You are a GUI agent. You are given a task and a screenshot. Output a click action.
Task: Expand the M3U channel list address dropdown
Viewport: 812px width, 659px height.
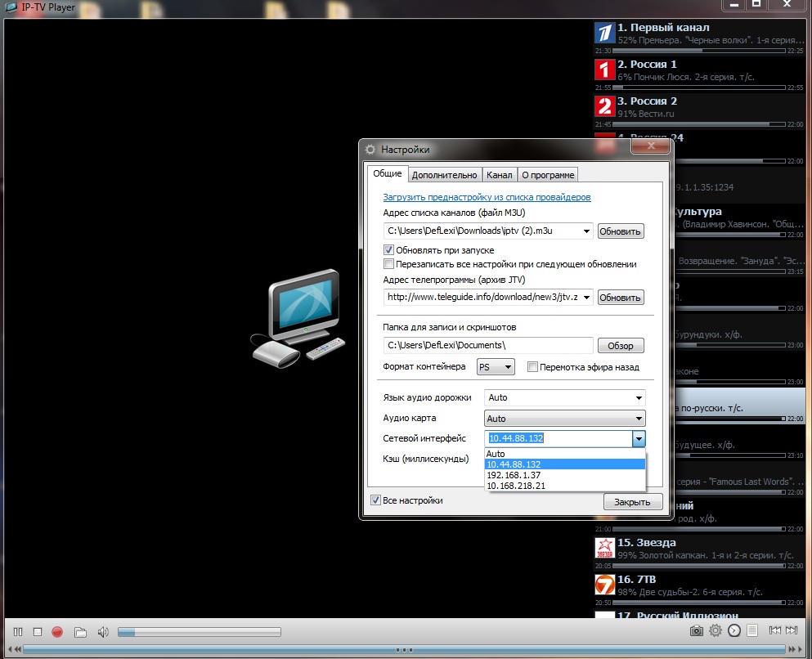tap(586, 231)
